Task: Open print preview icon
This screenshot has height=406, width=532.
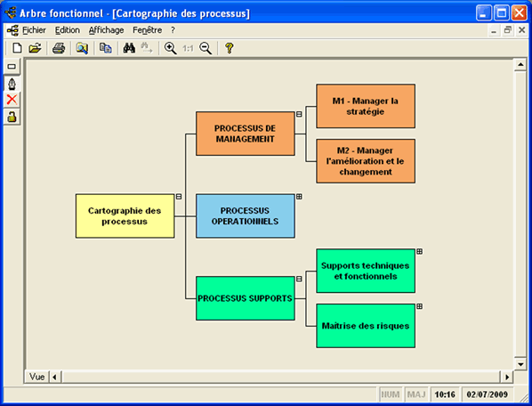Action: coord(82,48)
